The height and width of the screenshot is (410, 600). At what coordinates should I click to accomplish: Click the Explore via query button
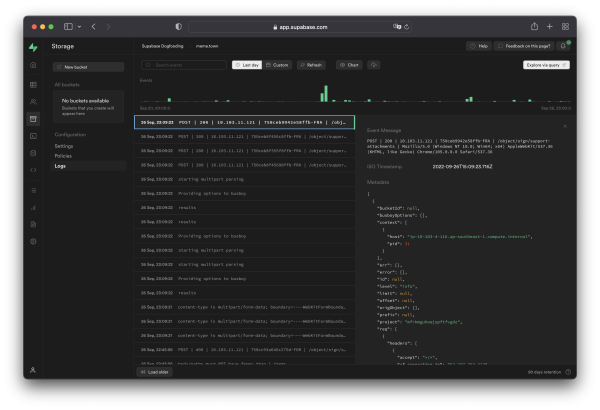(x=545, y=65)
